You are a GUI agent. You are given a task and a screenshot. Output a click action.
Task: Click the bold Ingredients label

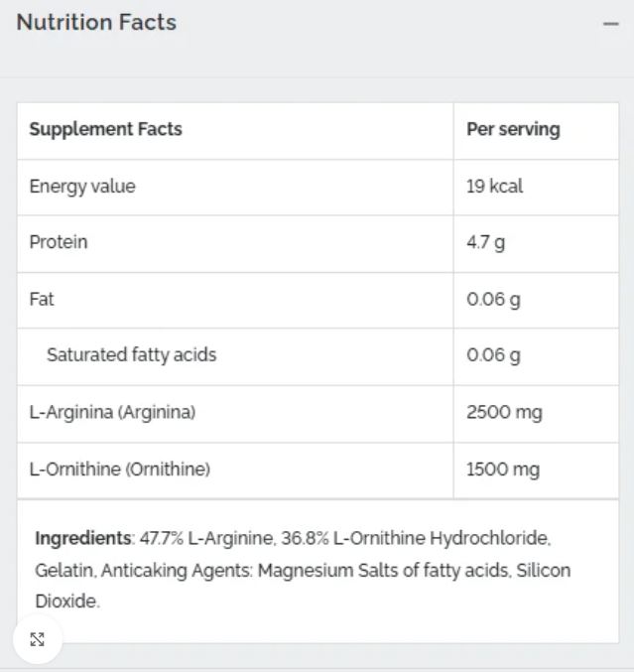pyautogui.click(x=83, y=539)
